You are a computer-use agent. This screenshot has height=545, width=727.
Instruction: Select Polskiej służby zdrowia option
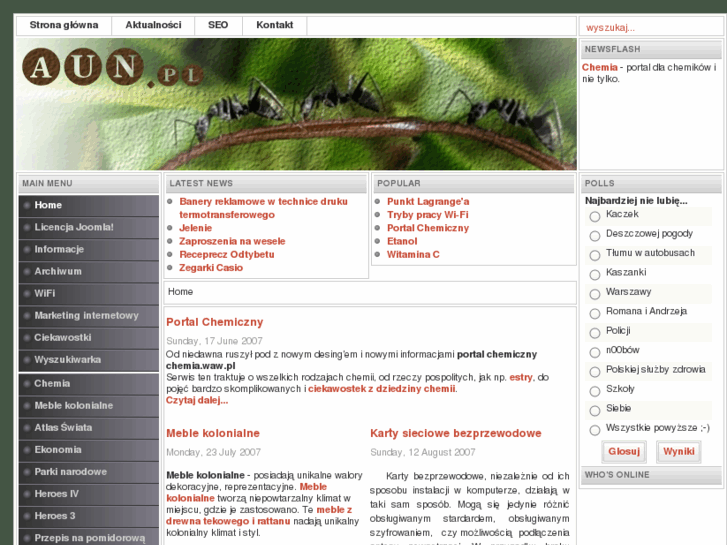point(595,372)
